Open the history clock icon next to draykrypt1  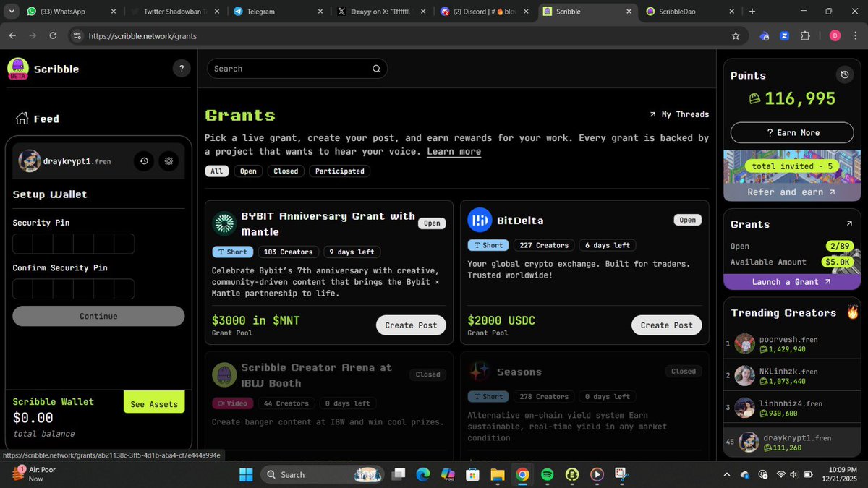(x=144, y=161)
